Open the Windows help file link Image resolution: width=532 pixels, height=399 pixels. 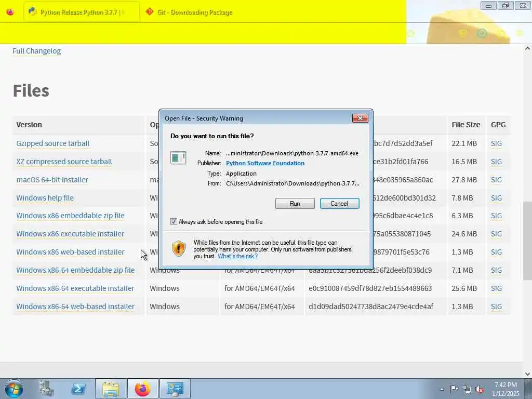[45, 198]
